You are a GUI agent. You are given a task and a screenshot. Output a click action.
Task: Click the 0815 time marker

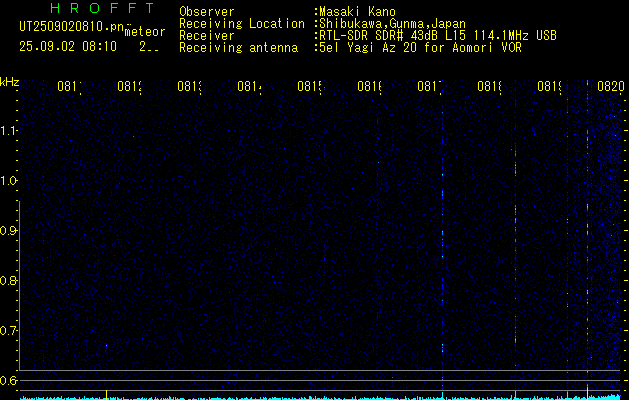point(310,87)
